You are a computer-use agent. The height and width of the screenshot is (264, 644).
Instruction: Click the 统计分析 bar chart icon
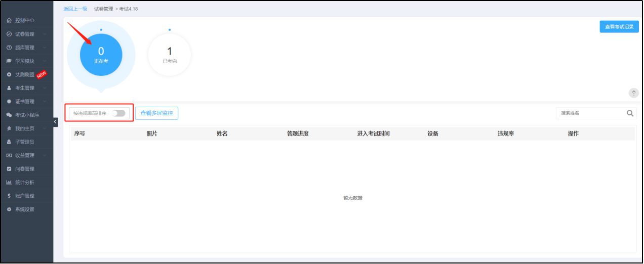pyautogui.click(x=9, y=183)
